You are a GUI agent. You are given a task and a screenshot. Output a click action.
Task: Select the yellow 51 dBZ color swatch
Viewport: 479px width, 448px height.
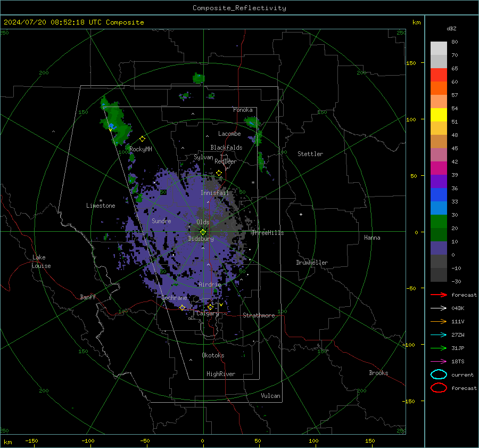click(439, 115)
